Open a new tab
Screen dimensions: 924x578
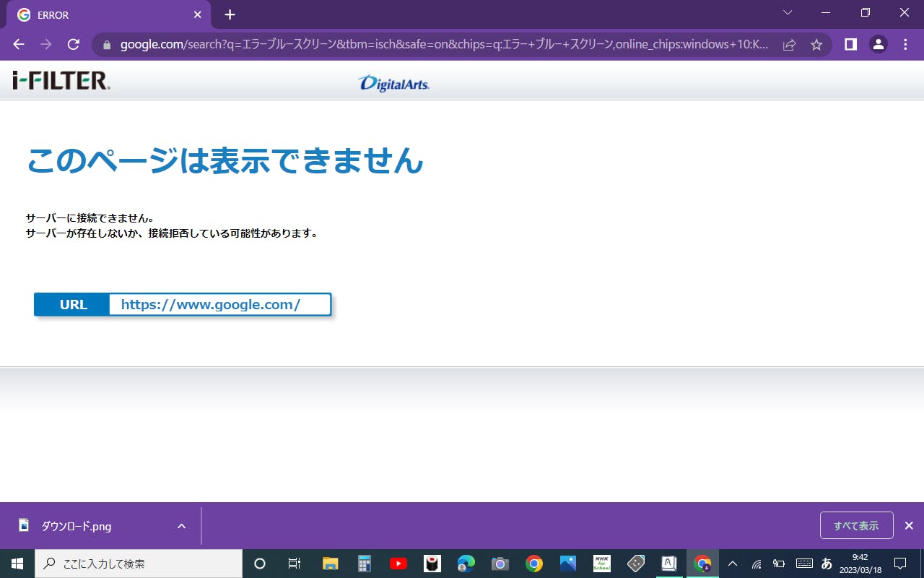[x=230, y=14]
